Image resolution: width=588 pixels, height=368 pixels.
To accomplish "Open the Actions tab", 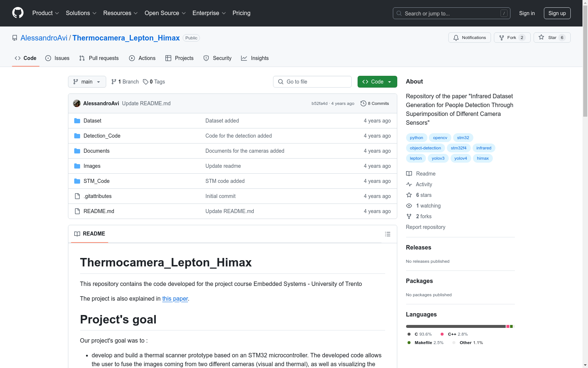I will click(x=142, y=58).
